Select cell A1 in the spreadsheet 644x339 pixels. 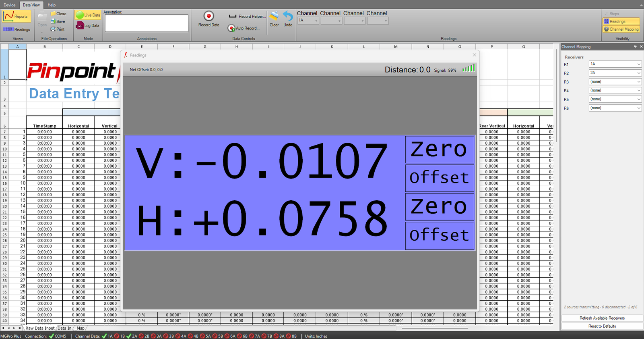(x=17, y=64)
